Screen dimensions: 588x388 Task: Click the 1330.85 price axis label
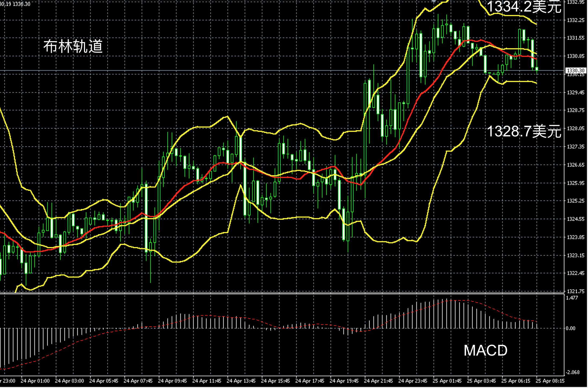point(576,56)
